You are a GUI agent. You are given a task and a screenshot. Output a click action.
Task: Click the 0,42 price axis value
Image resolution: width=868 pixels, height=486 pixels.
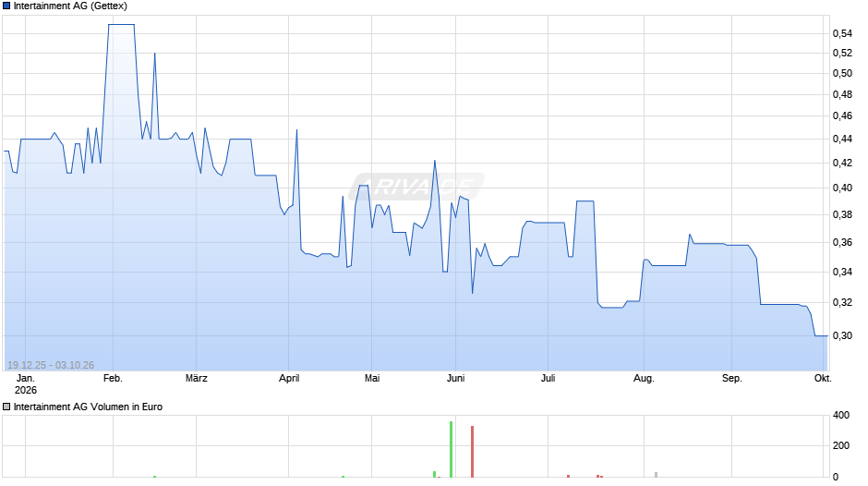[x=842, y=163]
